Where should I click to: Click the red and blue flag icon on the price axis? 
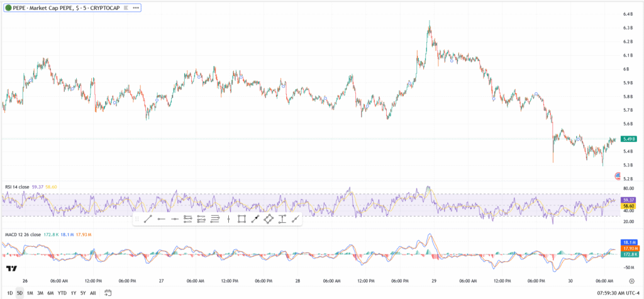(x=617, y=176)
